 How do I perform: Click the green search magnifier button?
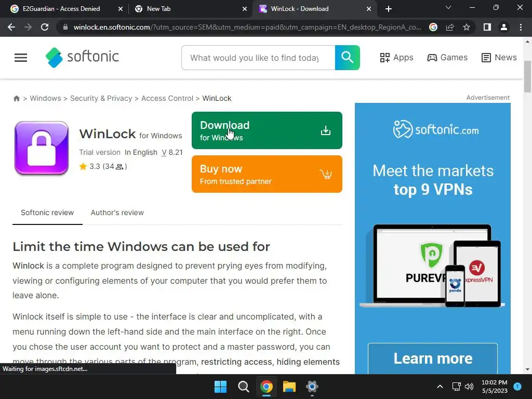tap(347, 58)
